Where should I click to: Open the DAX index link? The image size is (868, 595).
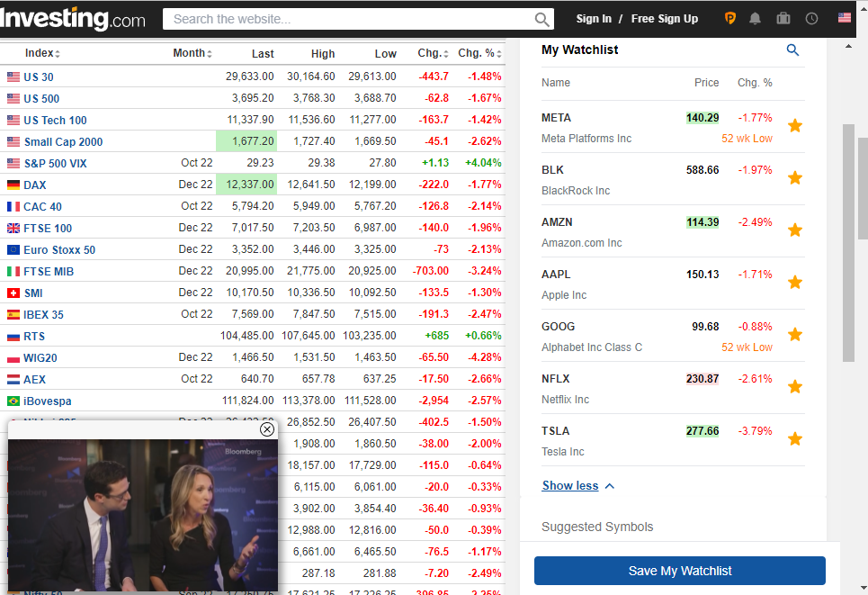pyautogui.click(x=35, y=185)
